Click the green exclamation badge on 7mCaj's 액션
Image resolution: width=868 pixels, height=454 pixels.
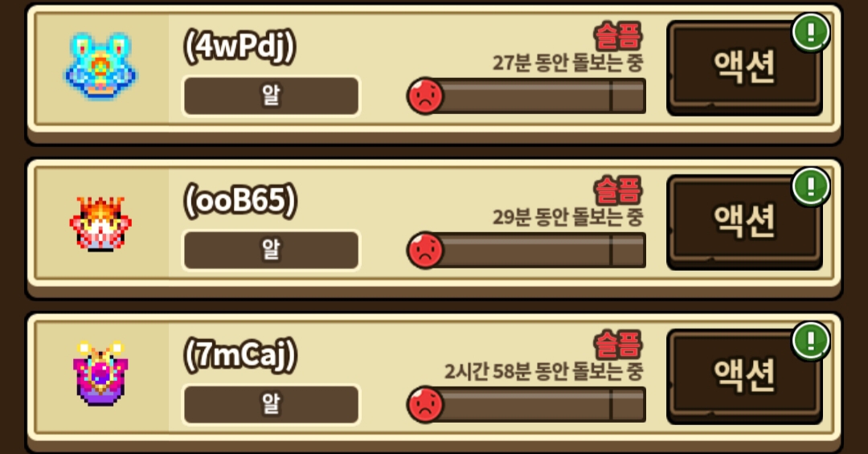click(811, 341)
